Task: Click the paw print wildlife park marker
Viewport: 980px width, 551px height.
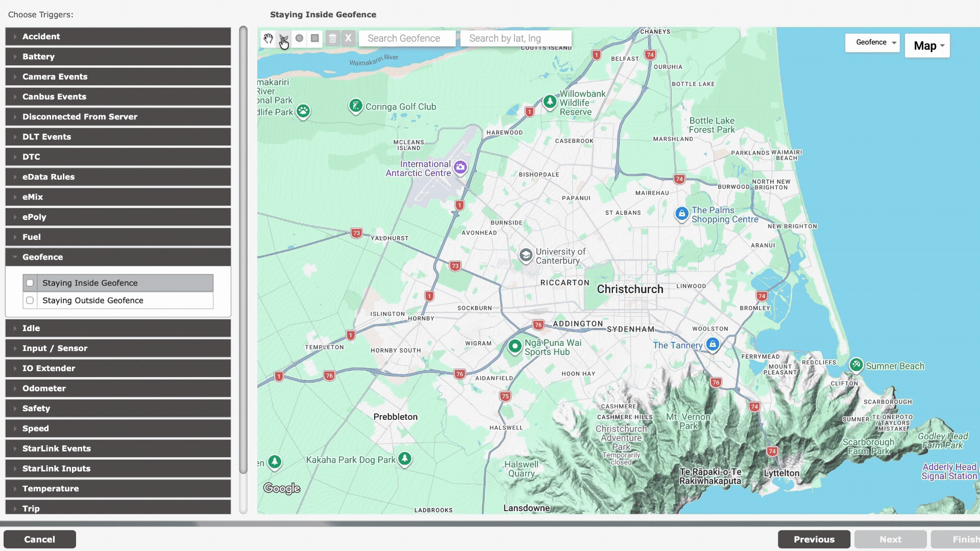Action: (x=303, y=111)
